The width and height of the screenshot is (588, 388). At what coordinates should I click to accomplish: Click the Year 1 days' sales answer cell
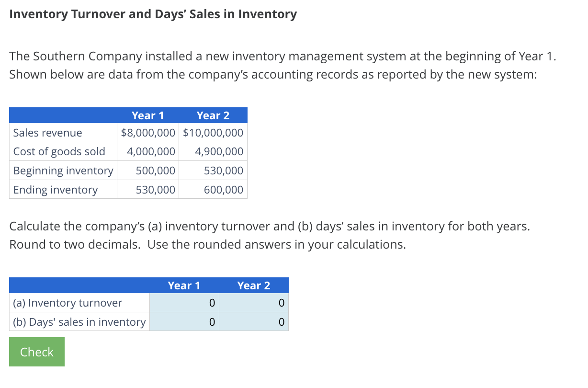[x=184, y=322]
